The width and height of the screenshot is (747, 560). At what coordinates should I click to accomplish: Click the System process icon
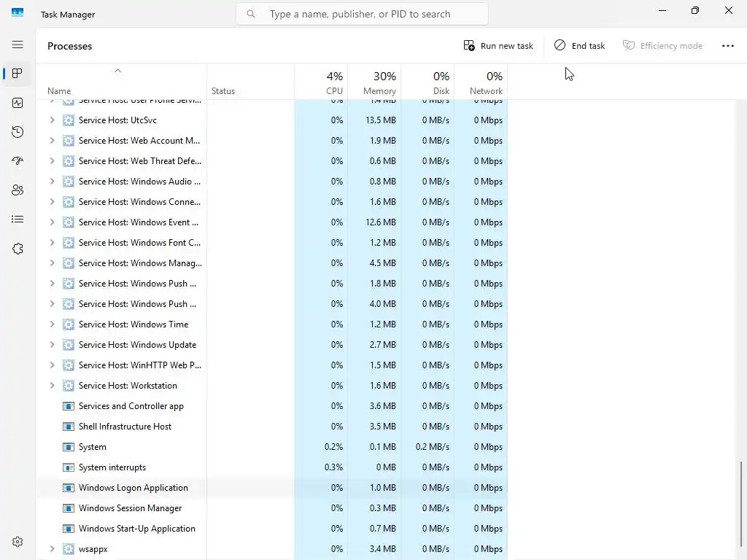[69, 447]
